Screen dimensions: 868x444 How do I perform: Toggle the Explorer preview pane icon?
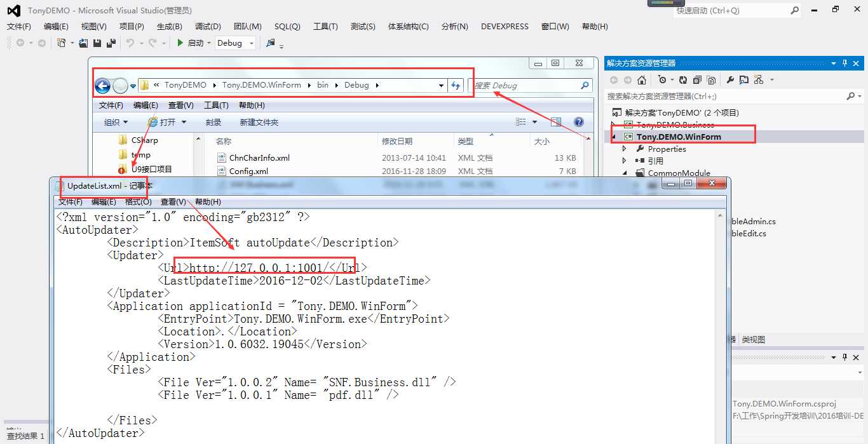click(x=556, y=122)
